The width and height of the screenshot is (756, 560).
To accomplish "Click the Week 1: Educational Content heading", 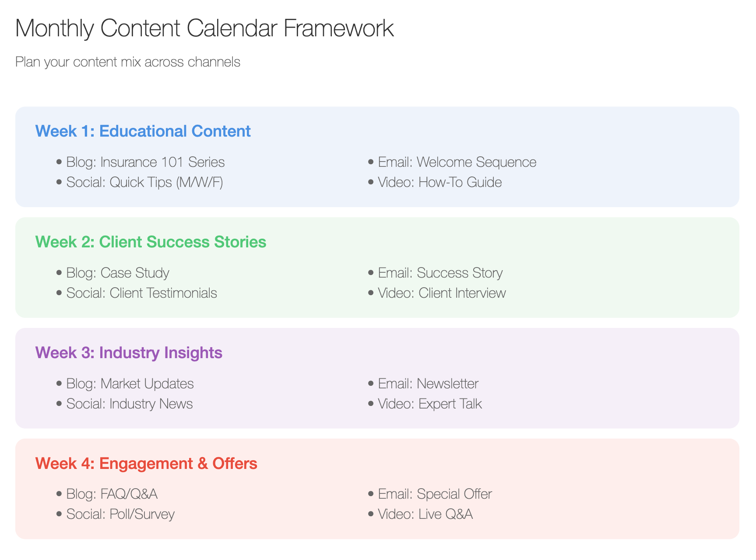I will [x=143, y=131].
